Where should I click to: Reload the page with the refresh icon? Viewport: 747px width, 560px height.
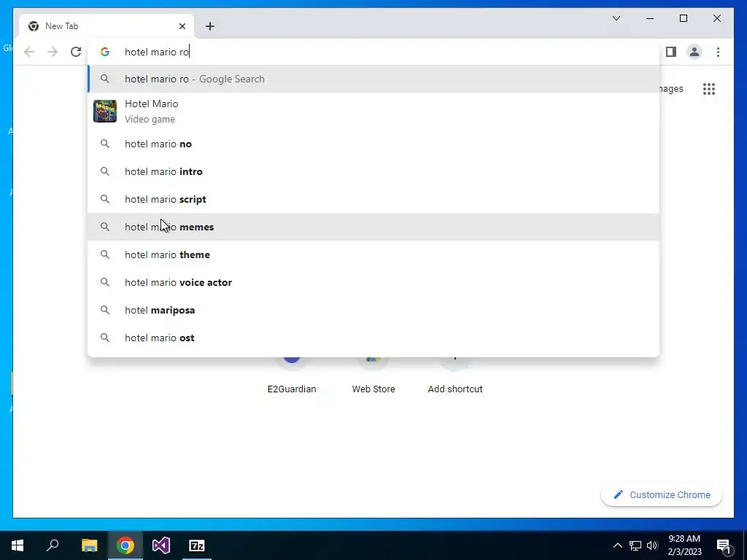click(x=76, y=52)
